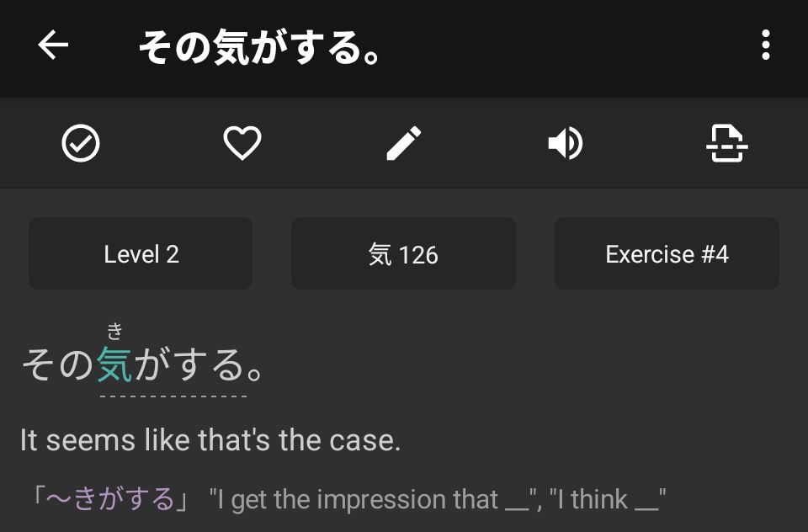Select the Exercise #4 button
808x532 pixels.
click(x=667, y=254)
